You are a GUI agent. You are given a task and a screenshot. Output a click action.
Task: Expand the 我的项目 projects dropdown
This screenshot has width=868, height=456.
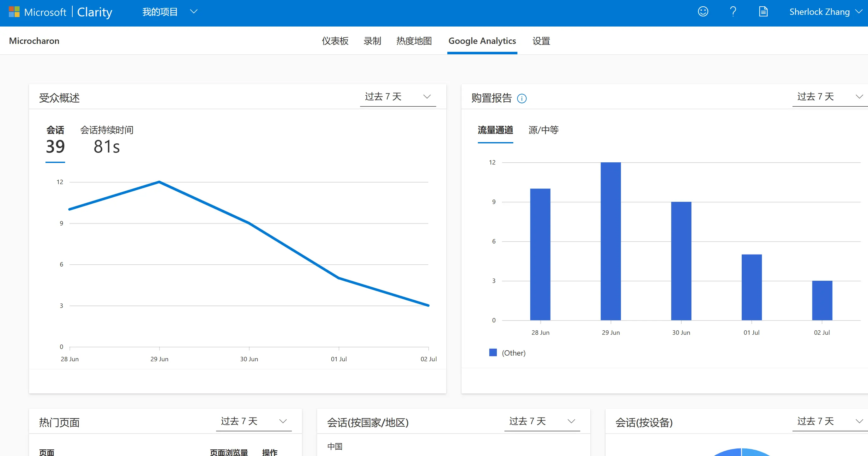click(170, 12)
